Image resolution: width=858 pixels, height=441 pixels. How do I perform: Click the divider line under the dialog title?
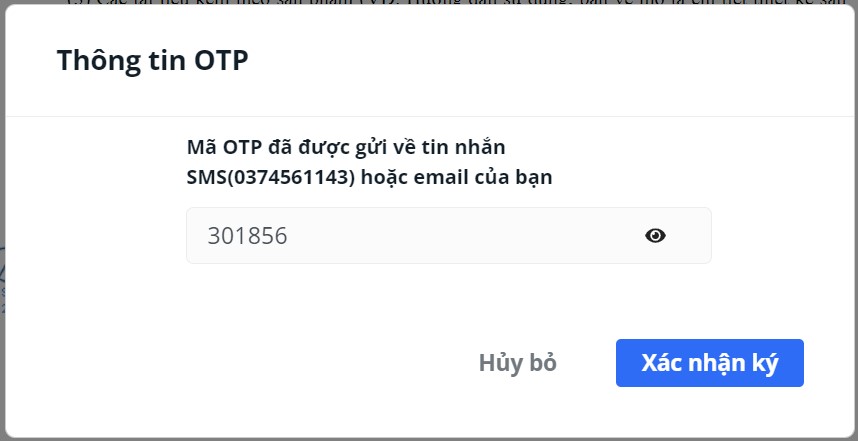click(x=429, y=117)
